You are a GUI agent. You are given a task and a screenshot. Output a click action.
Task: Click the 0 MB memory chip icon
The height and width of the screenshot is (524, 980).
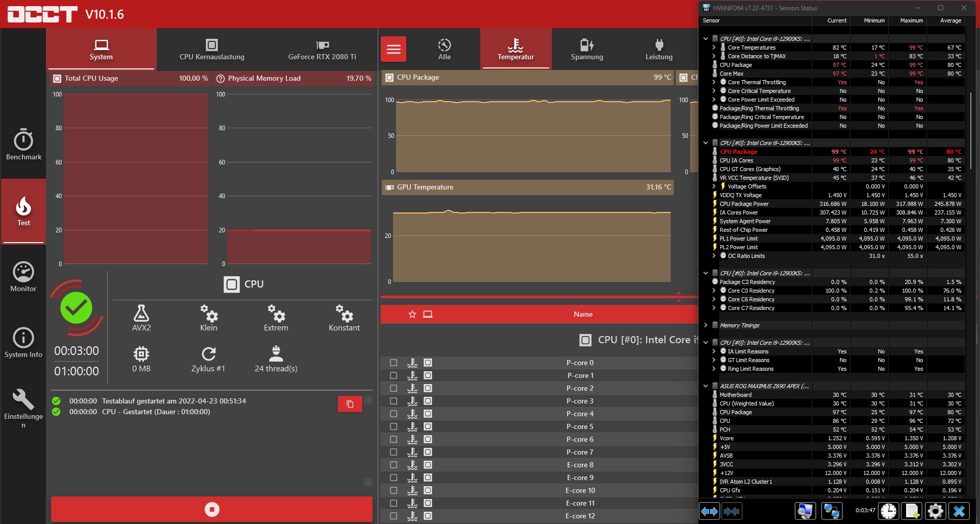coord(141,353)
